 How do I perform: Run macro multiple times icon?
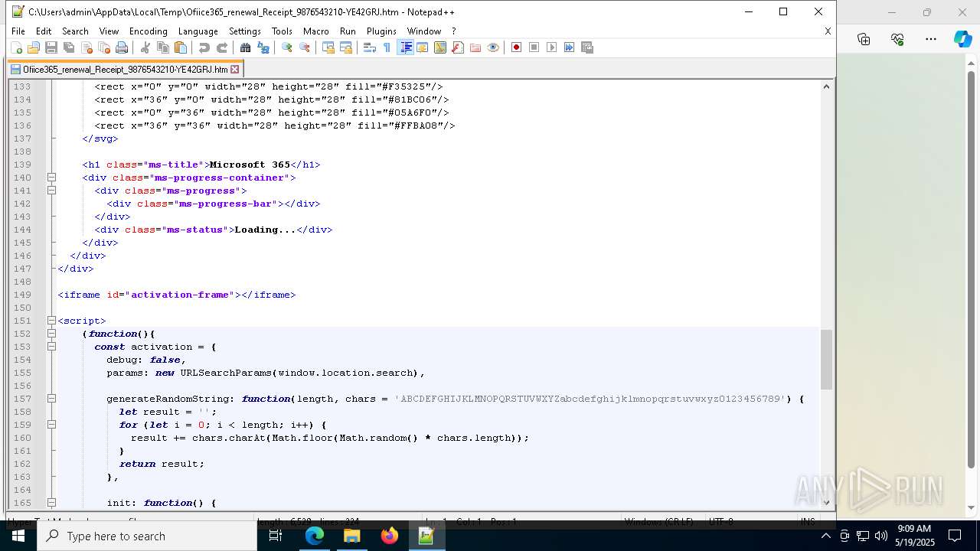click(x=569, y=47)
